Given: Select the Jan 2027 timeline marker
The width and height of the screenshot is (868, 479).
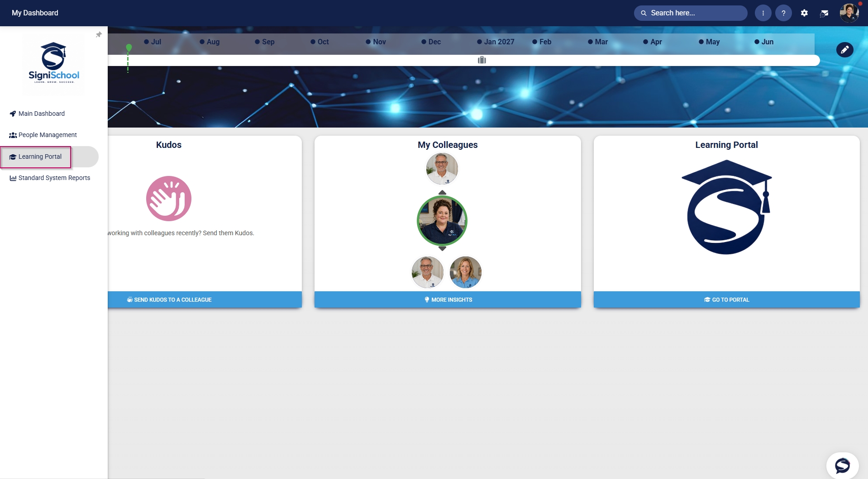Looking at the screenshot, I should [x=496, y=42].
